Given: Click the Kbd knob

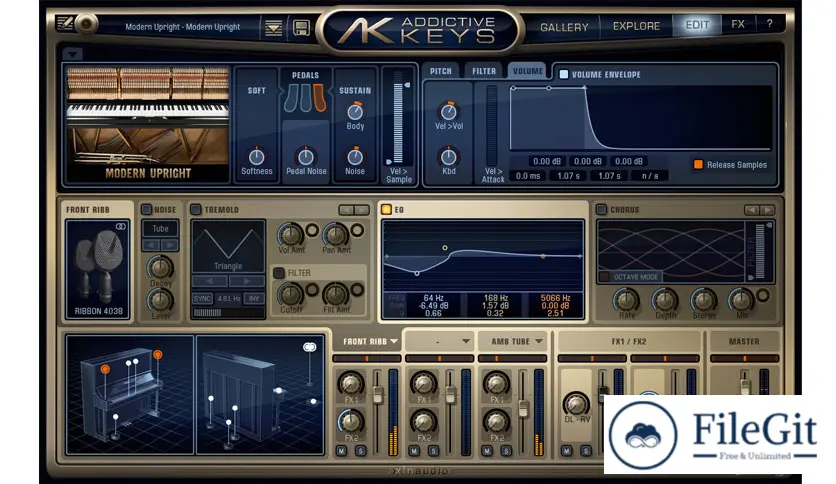Looking at the screenshot, I should pos(448,157).
